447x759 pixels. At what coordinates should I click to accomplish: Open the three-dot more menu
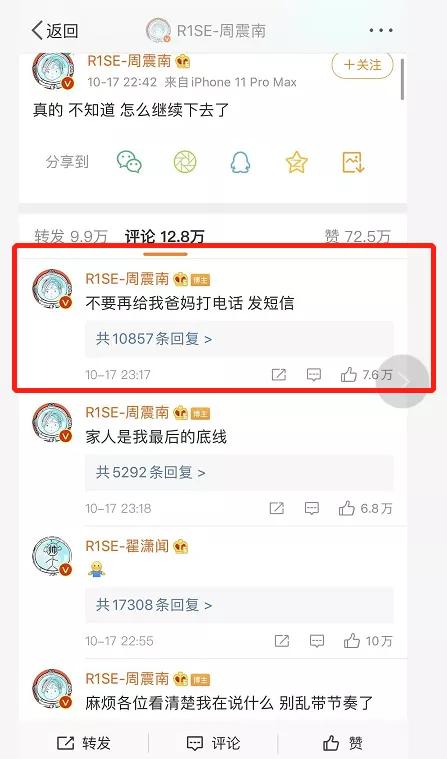pos(381,30)
